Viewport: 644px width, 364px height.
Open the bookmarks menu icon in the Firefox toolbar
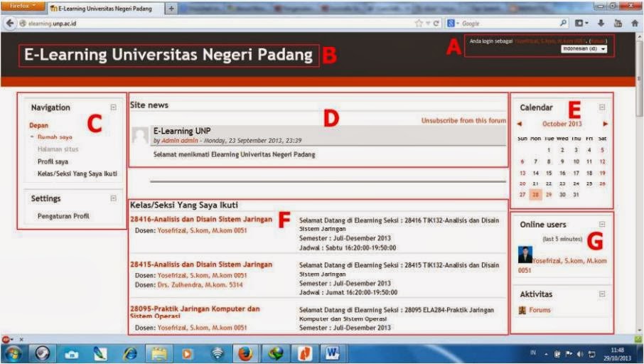click(581, 23)
